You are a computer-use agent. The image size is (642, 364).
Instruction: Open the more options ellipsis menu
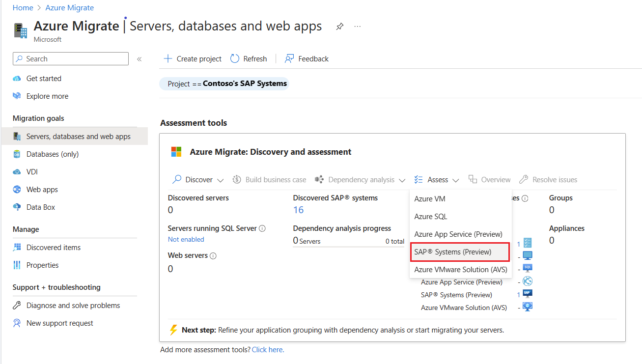357,27
